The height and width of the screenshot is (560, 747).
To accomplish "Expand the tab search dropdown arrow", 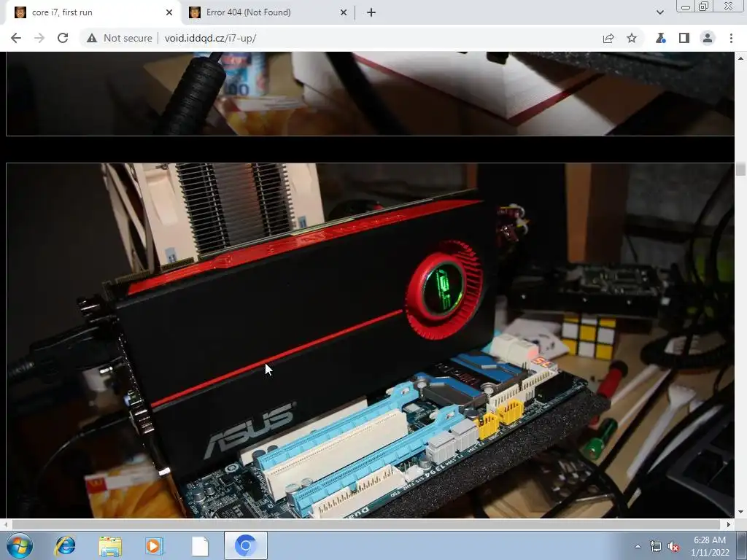I will point(659,12).
